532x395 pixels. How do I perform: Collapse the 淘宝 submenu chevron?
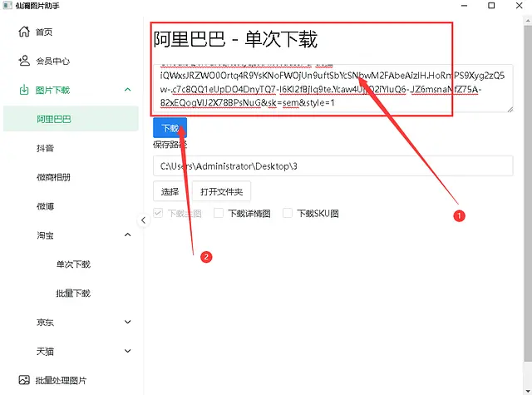coord(127,235)
